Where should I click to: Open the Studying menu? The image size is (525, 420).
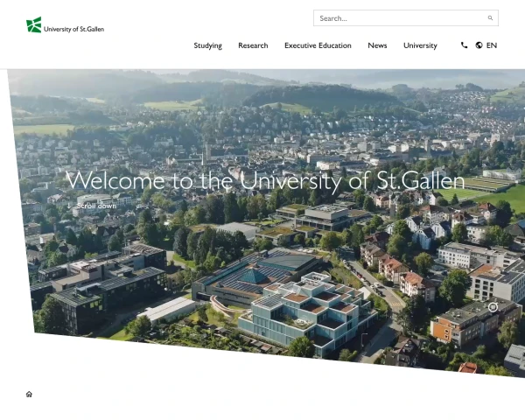tap(208, 45)
